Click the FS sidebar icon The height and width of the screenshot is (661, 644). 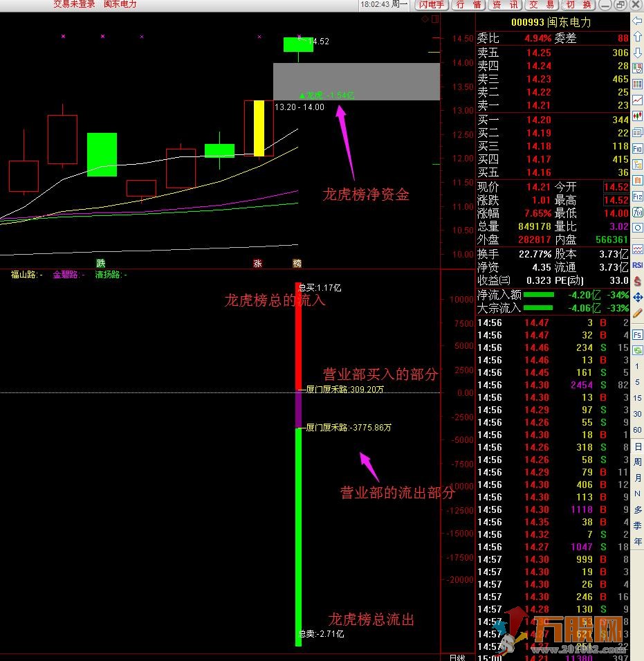(x=637, y=335)
